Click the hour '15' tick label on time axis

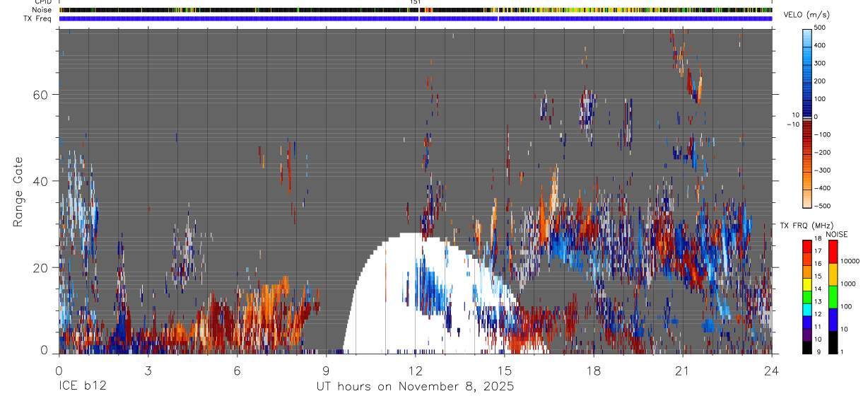click(504, 371)
